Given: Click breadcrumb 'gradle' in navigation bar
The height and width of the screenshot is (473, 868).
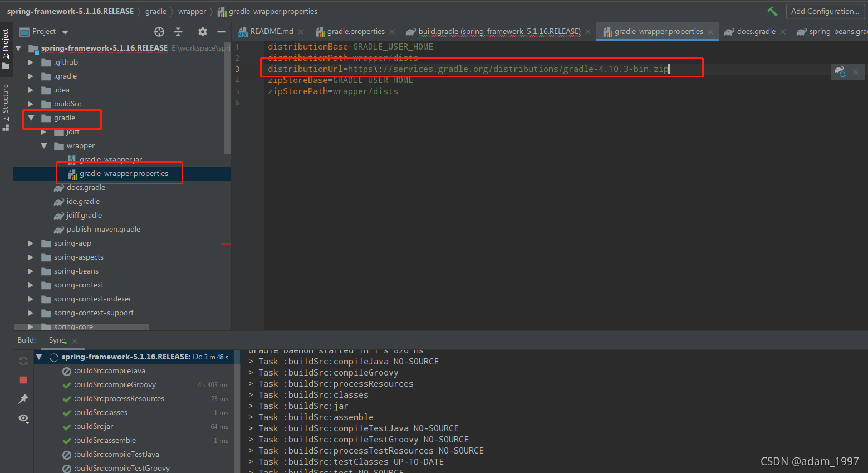Looking at the screenshot, I should (x=156, y=11).
